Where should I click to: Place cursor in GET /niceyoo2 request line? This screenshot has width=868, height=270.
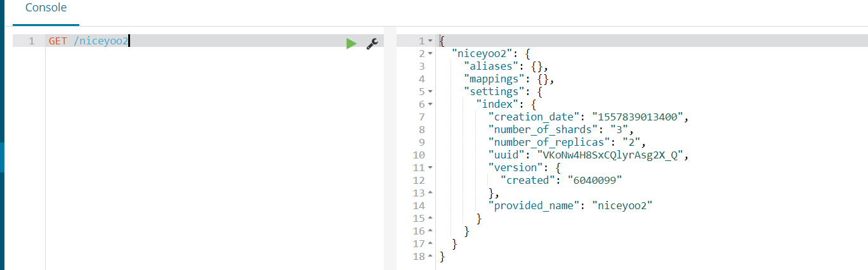pyautogui.click(x=214, y=41)
